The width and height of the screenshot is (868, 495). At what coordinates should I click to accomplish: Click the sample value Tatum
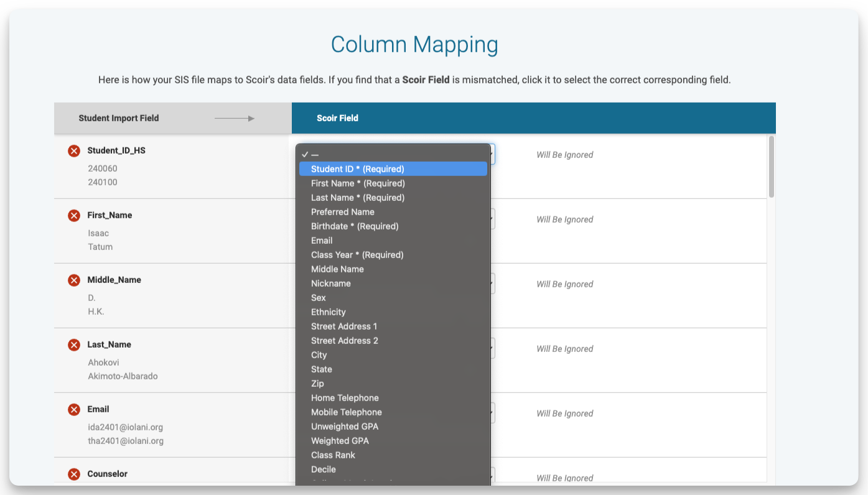100,247
